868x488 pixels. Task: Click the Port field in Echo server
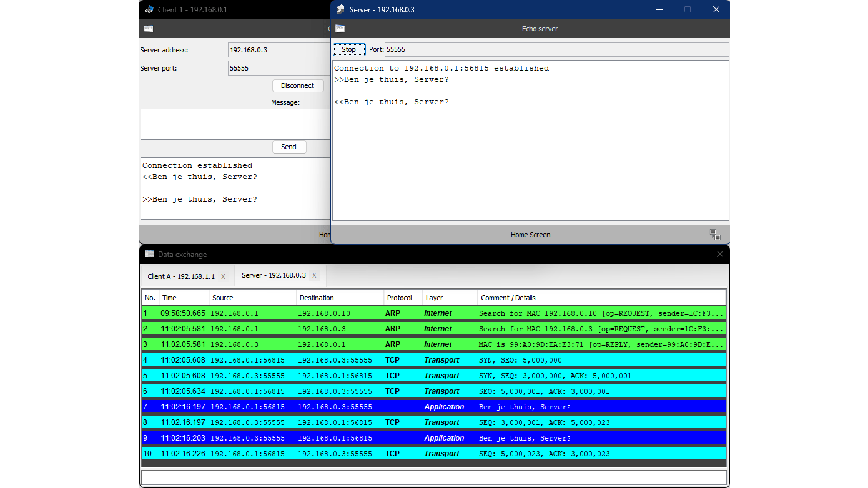point(556,49)
